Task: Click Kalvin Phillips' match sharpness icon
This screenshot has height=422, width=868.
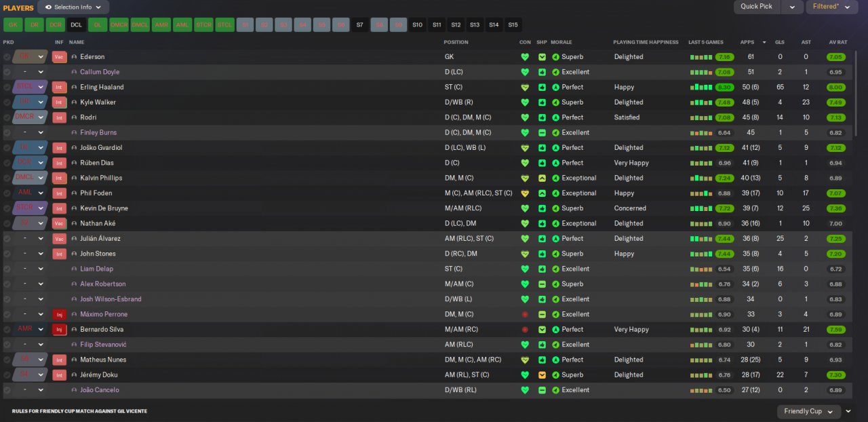Action: tap(542, 178)
